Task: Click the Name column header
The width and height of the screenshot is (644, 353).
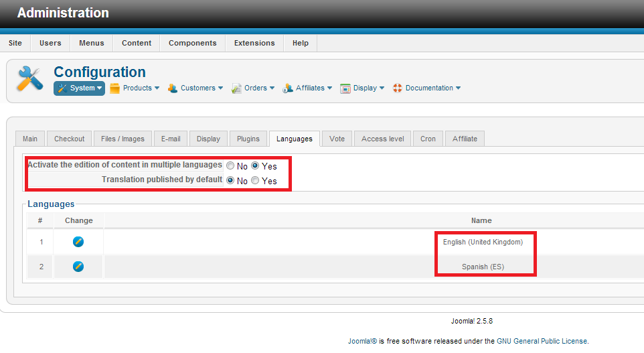Action: tap(481, 220)
